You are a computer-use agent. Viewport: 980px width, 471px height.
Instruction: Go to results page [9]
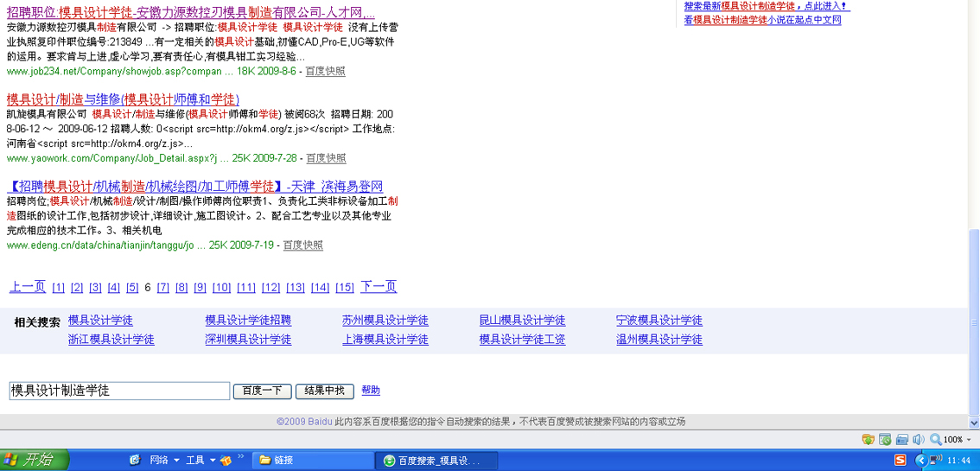click(200, 287)
